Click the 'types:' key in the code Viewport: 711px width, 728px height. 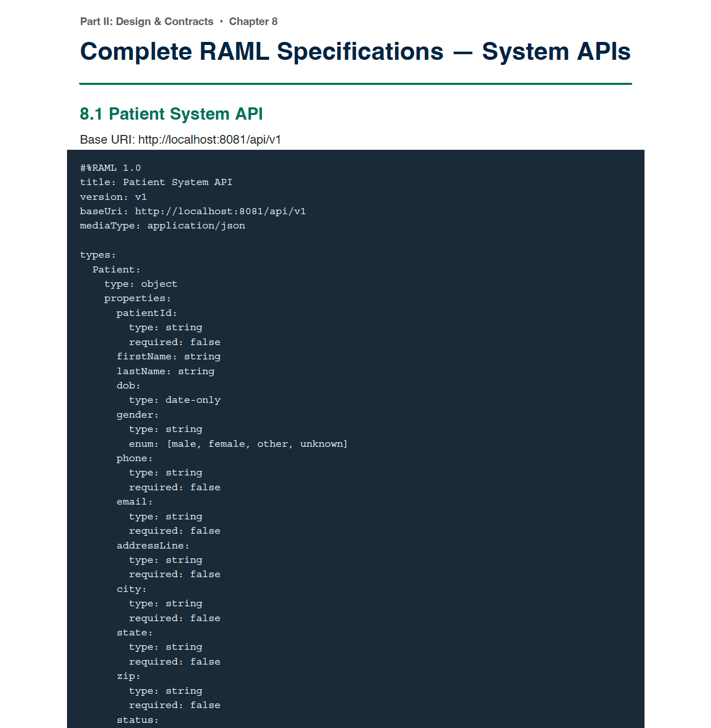98,255
